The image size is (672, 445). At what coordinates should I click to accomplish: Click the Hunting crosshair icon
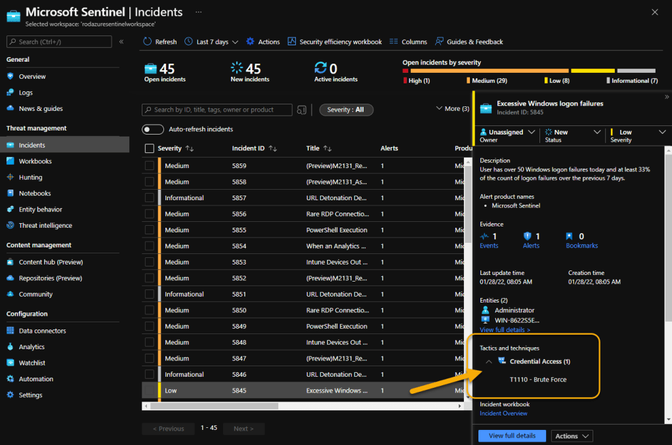[x=10, y=177]
